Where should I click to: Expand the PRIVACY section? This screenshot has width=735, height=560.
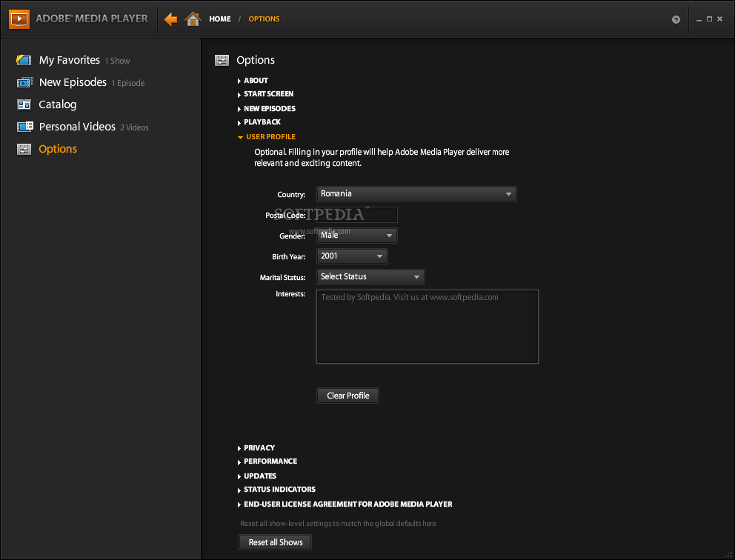click(x=256, y=448)
